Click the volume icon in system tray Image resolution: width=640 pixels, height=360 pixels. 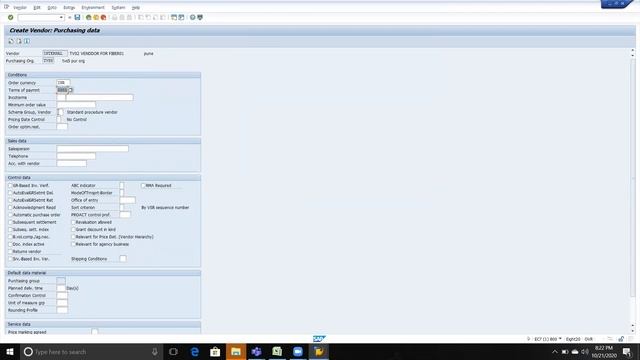coord(585,351)
